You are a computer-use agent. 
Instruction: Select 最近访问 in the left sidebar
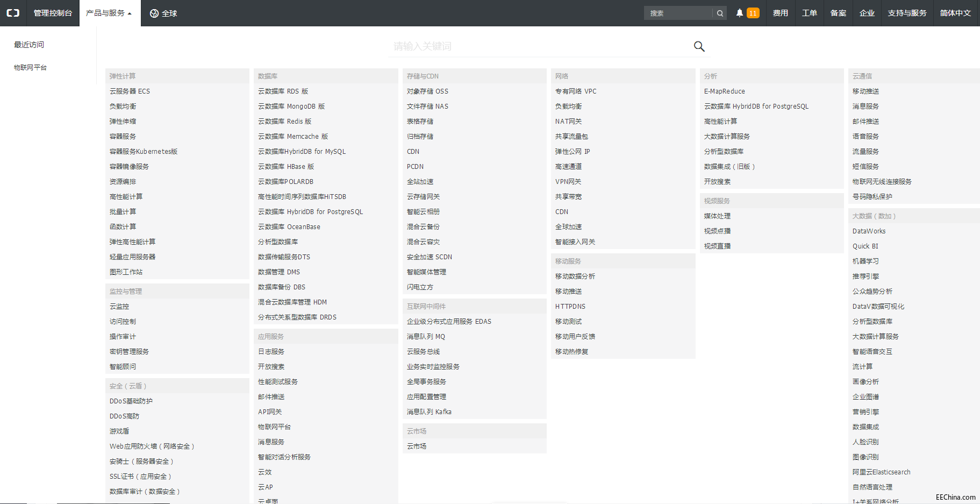pos(29,45)
